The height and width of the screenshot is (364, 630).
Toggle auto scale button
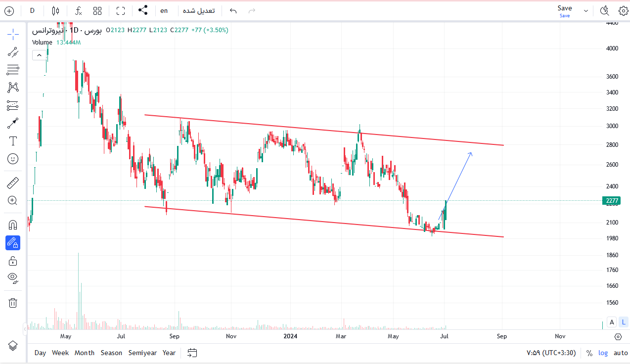point(621,353)
